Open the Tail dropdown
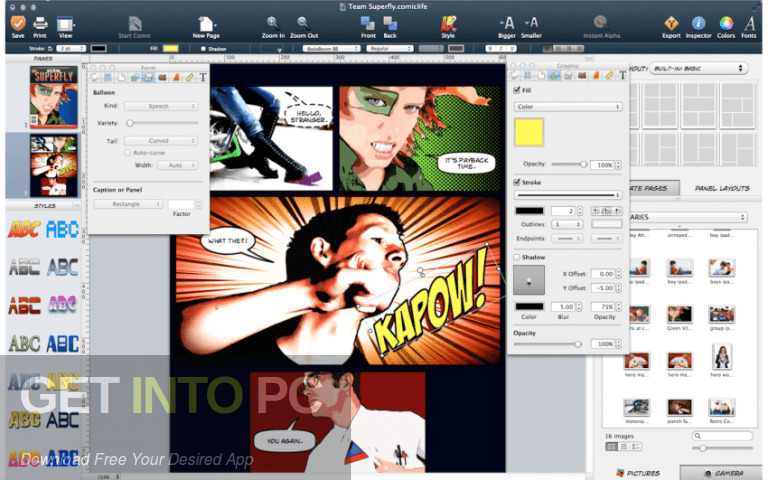Image resolution: width=768 pixels, height=480 pixels. pyautogui.click(x=161, y=141)
